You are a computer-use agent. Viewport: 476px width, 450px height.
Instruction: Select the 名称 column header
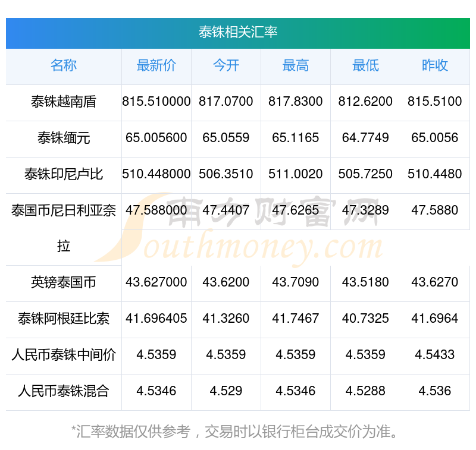pos(64,65)
